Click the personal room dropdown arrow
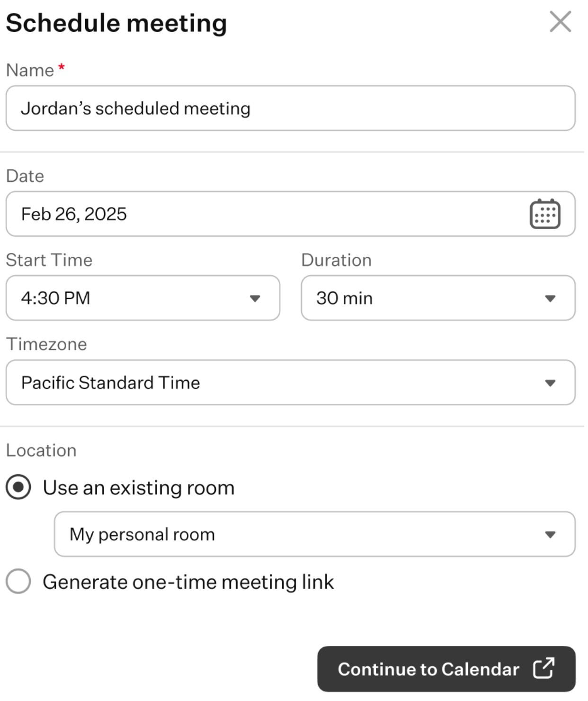The image size is (588, 701). (550, 535)
